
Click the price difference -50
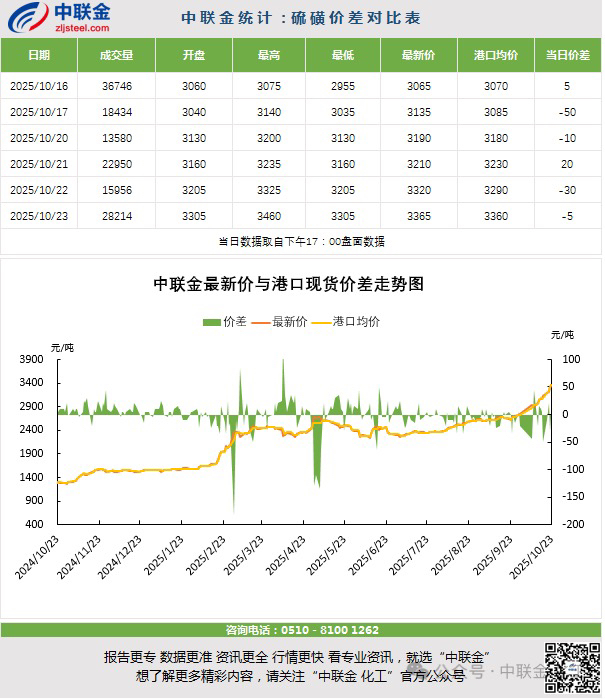(568, 112)
